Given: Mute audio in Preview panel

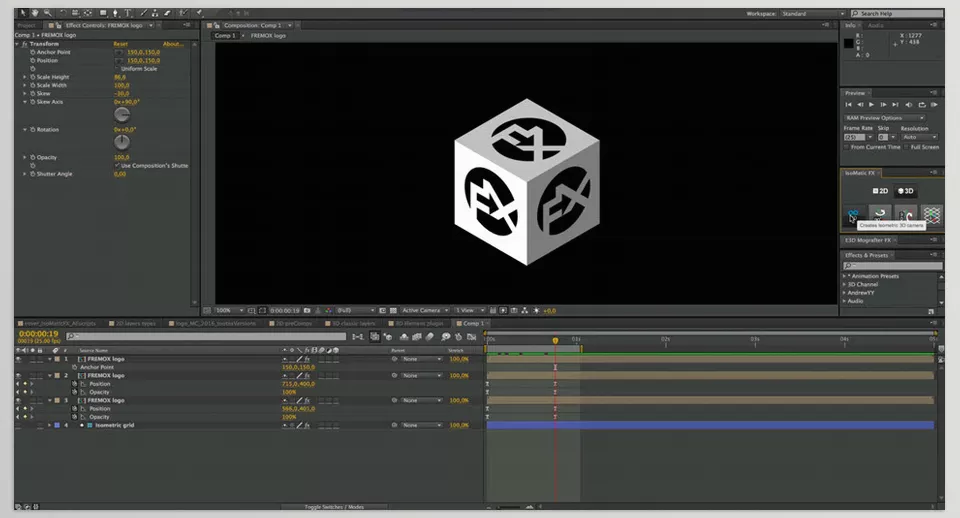Looking at the screenshot, I should tap(909, 105).
